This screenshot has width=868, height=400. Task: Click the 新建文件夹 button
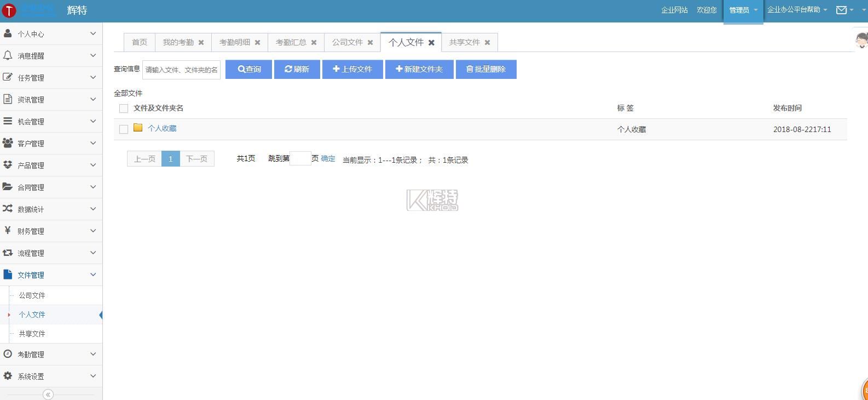(x=419, y=69)
